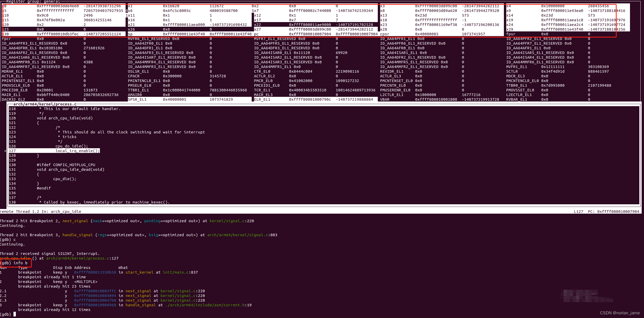Viewport: 644px width, 318px height.
Task: Click cpu_do_idle() call on line 126
Action: point(72,146)
